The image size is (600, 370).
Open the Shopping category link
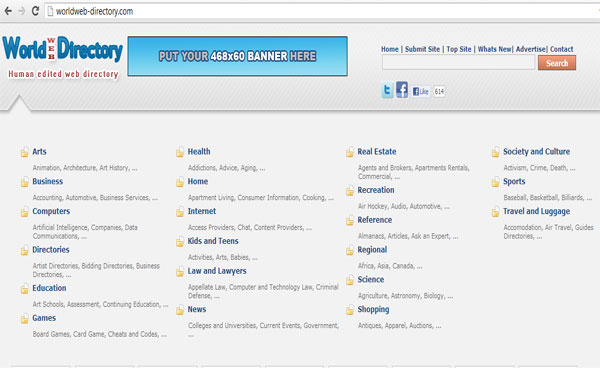(373, 309)
